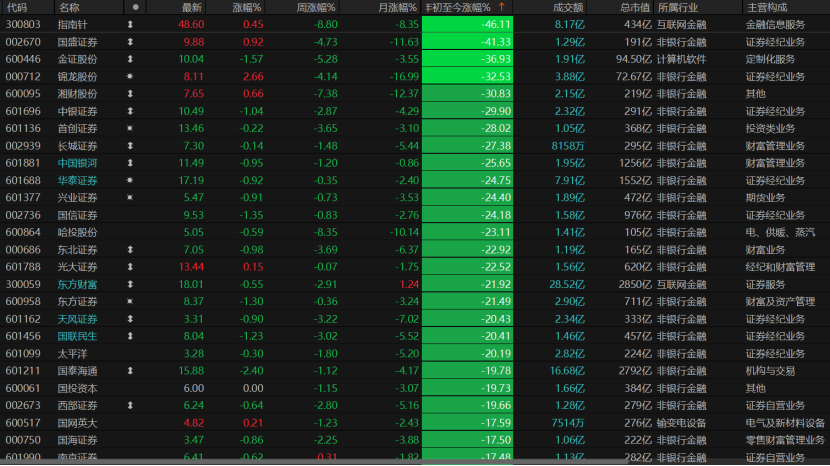Viewport: 830px width, 466px height.
Task: Click the 所属行业 column header
Action: (678, 7)
